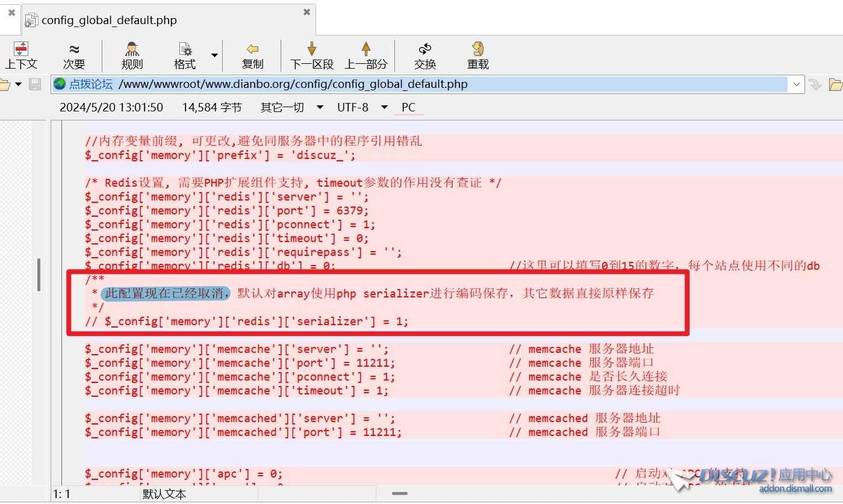The width and height of the screenshot is (843, 504).
Task: Click the ['memcached']['port'] = 11211 line
Action: point(243,432)
